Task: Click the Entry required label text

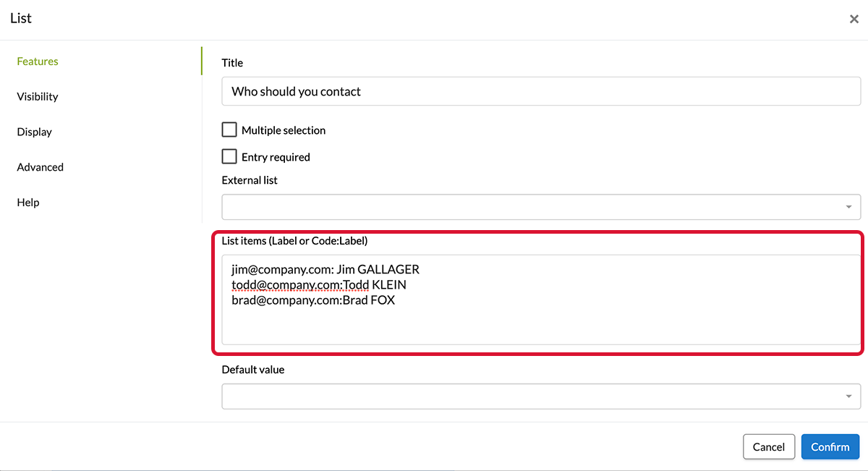Action: click(276, 157)
